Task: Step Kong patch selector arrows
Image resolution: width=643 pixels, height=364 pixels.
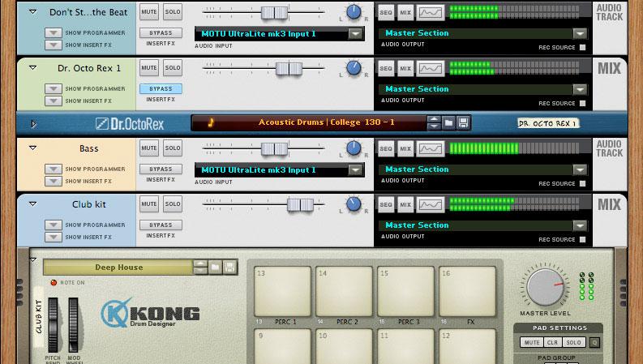Action: pos(200,268)
